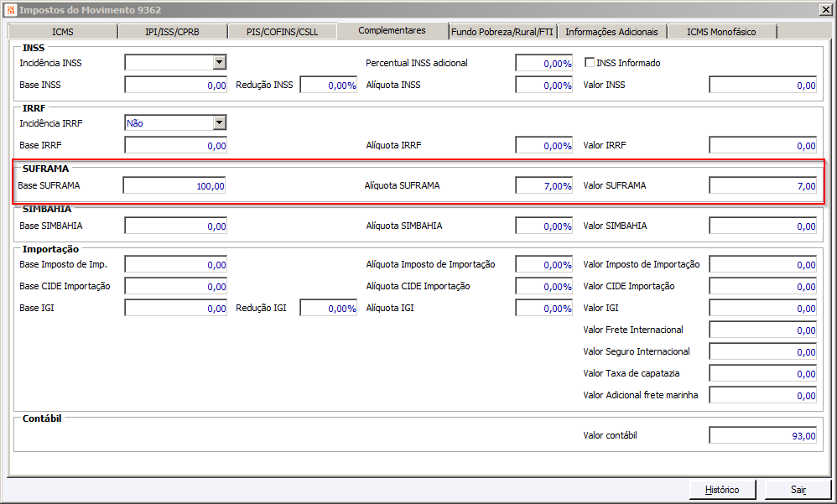Viewport: 837px width, 504px height.
Task: Click the Base IGI field
Action: tap(175, 308)
